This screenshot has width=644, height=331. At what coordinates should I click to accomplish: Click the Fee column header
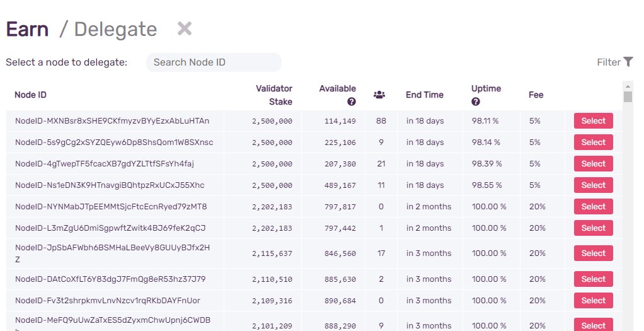point(536,95)
